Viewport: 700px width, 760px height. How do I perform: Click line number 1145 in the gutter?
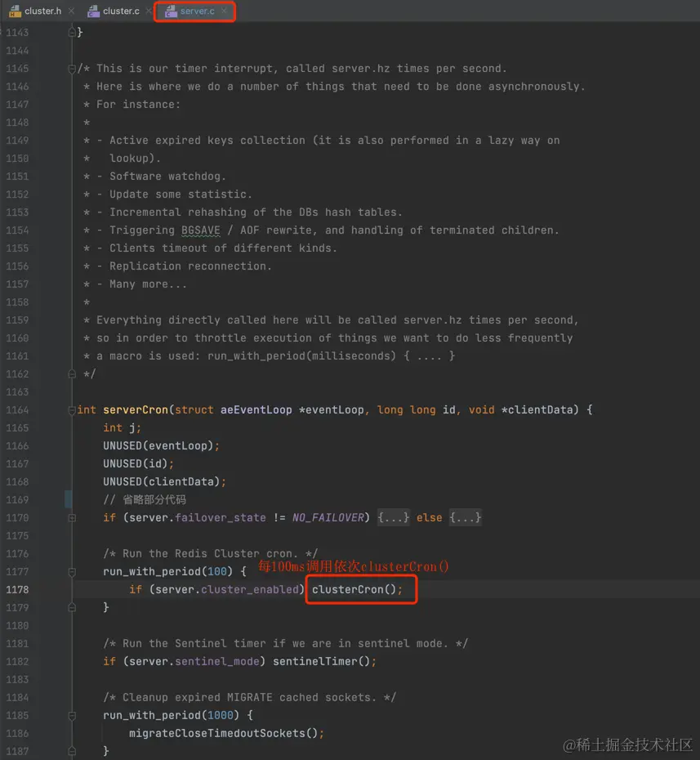[x=17, y=69]
